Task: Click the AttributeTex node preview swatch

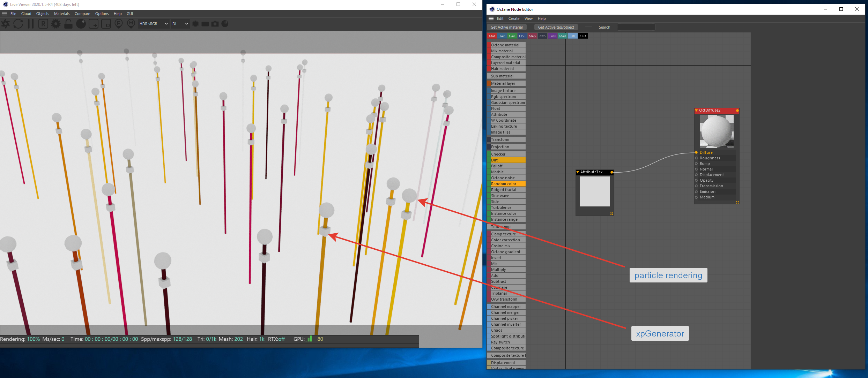Action: (594, 191)
